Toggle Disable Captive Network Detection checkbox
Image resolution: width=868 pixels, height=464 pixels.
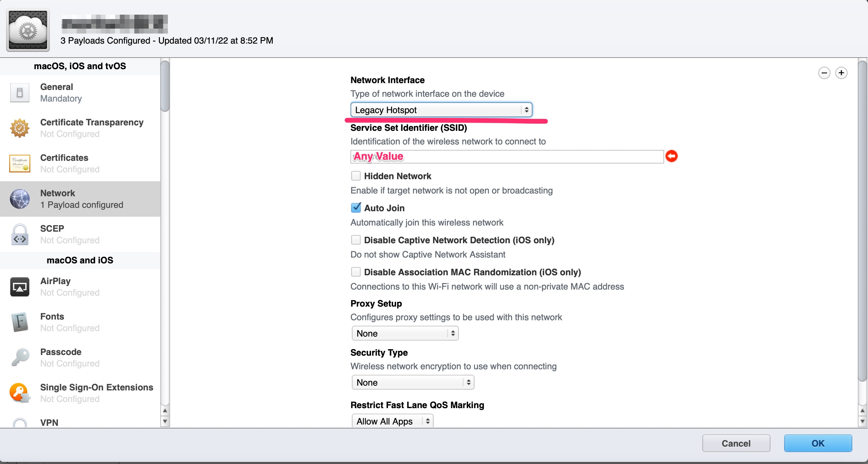[356, 240]
